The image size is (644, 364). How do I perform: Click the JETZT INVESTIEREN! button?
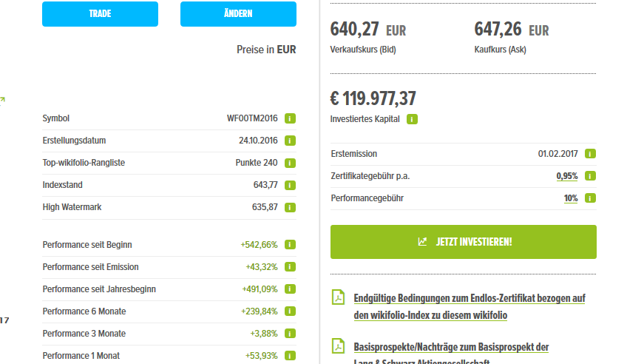pos(464,242)
